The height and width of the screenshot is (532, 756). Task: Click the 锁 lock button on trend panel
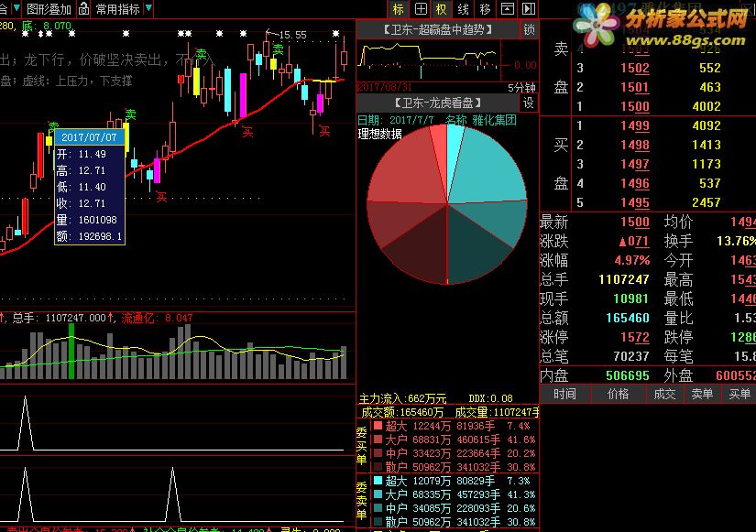point(530,29)
